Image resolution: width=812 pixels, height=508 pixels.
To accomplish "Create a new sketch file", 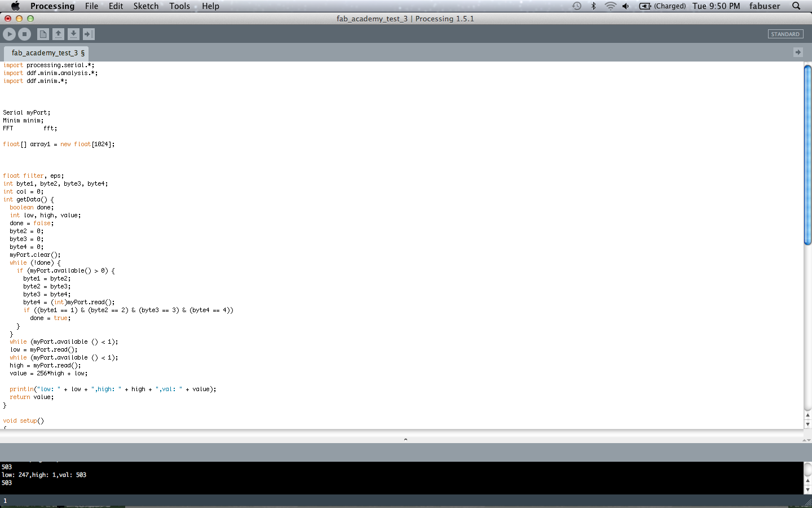I will pos(43,34).
